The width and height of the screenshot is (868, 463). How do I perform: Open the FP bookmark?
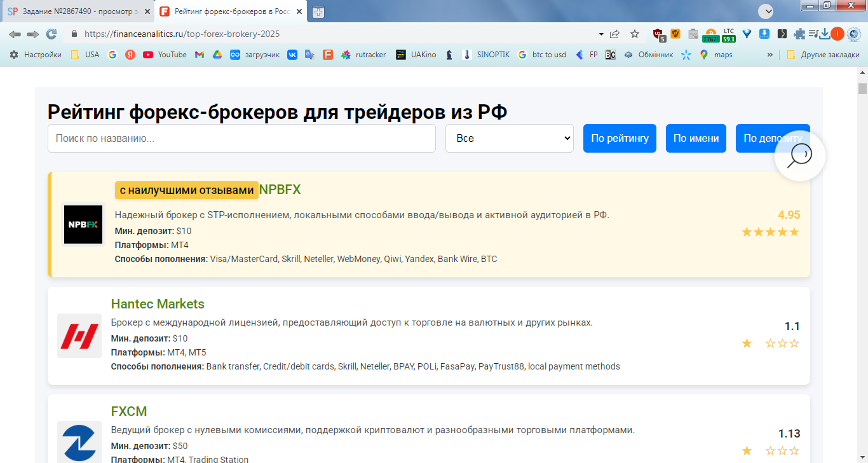(x=587, y=55)
